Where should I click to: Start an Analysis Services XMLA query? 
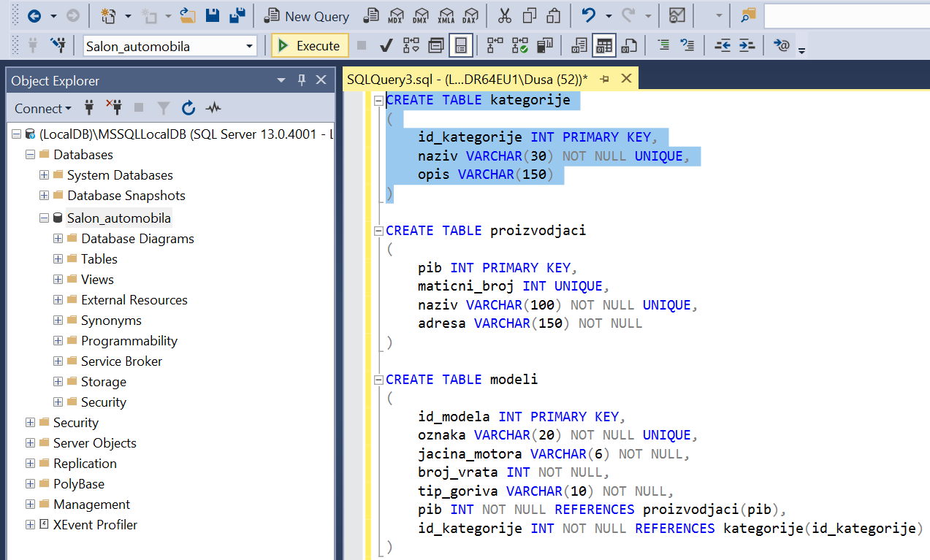(x=446, y=15)
